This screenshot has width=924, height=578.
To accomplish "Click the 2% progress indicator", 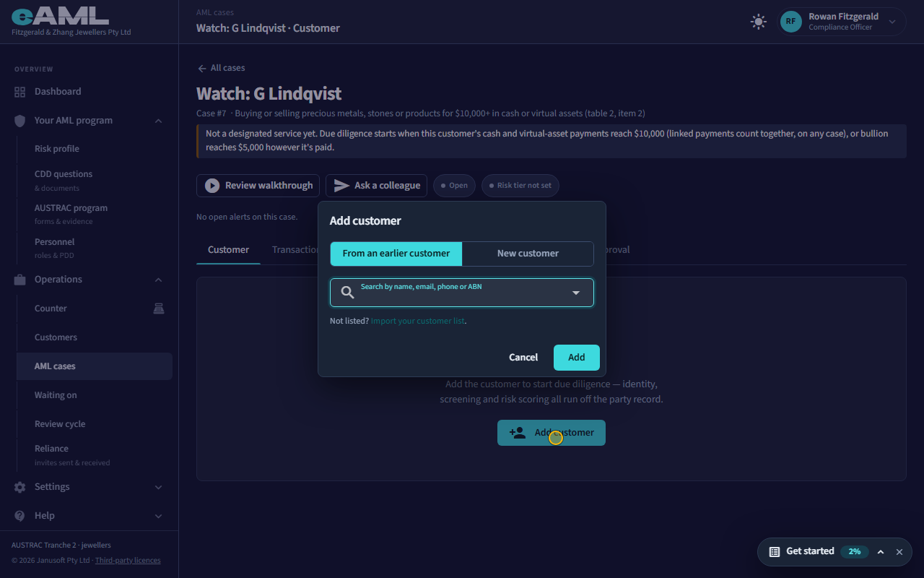I will tap(855, 552).
